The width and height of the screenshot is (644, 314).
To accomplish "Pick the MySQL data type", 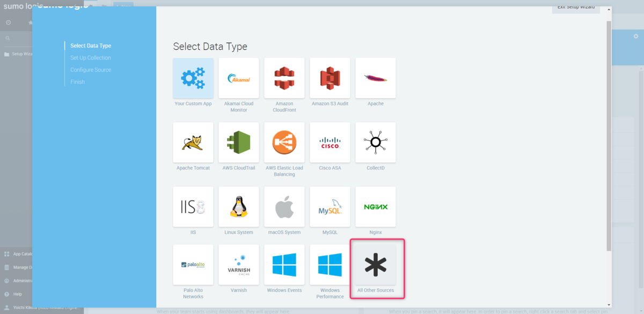I will 330,207.
